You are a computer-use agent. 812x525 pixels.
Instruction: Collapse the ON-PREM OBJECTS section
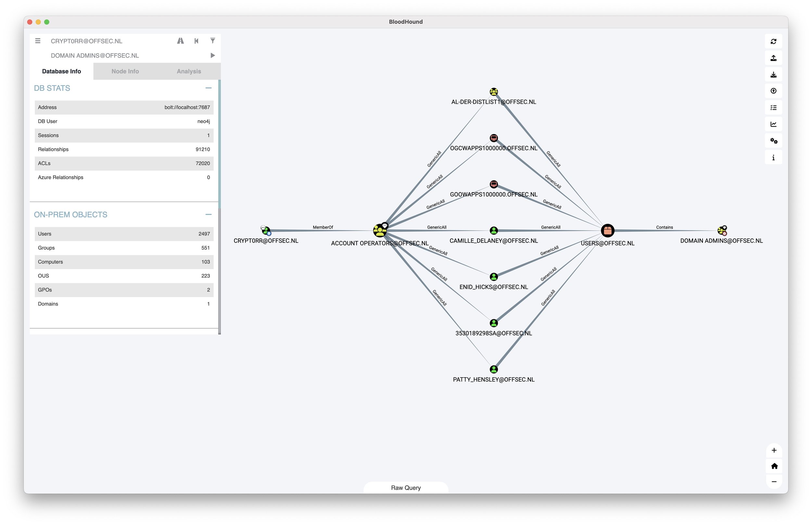[209, 214]
